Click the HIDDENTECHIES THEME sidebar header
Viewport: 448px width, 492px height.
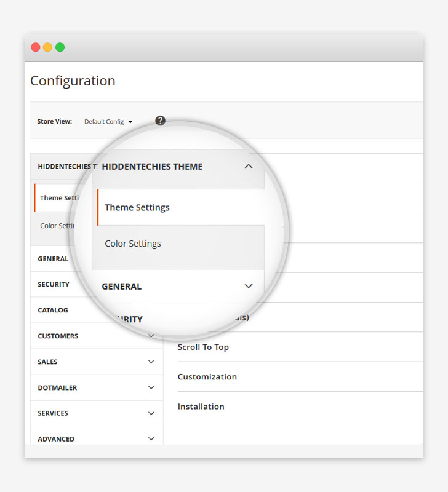click(x=62, y=167)
